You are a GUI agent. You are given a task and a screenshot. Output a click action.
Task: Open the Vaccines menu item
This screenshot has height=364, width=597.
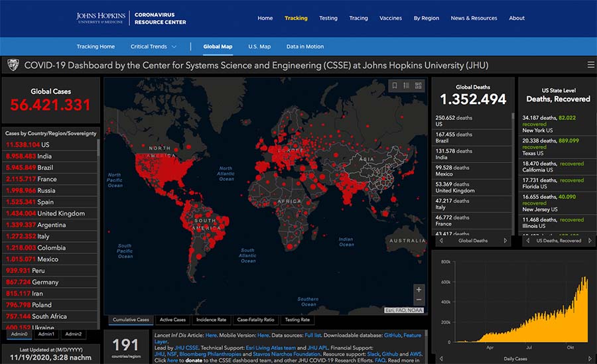click(391, 18)
